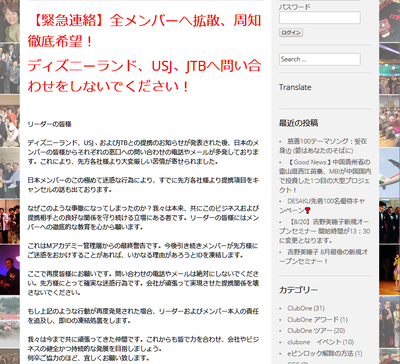Click the paragraph starting 日本メンバーのこの極めて
400x364 pixels.
coord(143,185)
